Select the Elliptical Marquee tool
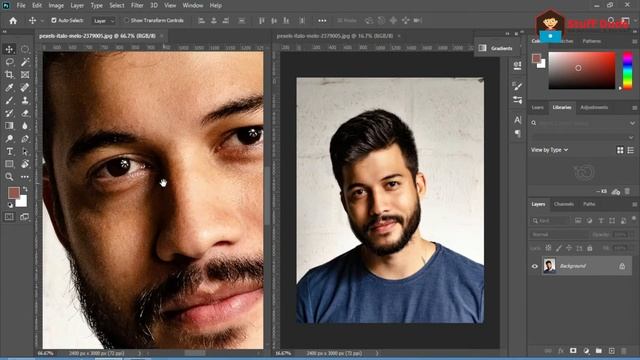Image resolution: width=640 pixels, height=360 pixels. (x=25, y=49)
